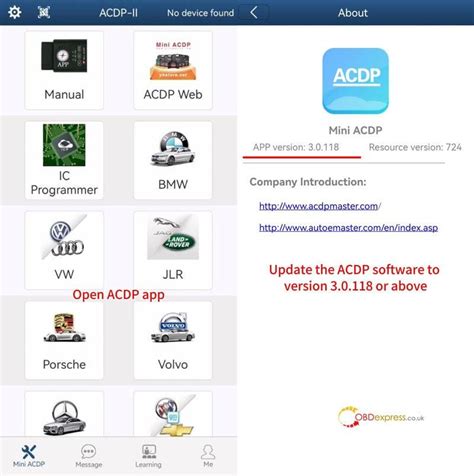Launch the IC Programmer module
This screenshot has height=476, width=474.
point(64,160)
